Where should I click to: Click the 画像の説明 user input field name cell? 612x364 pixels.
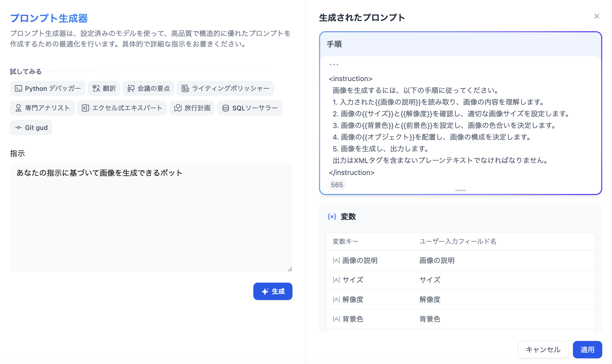tap(437, 260)
